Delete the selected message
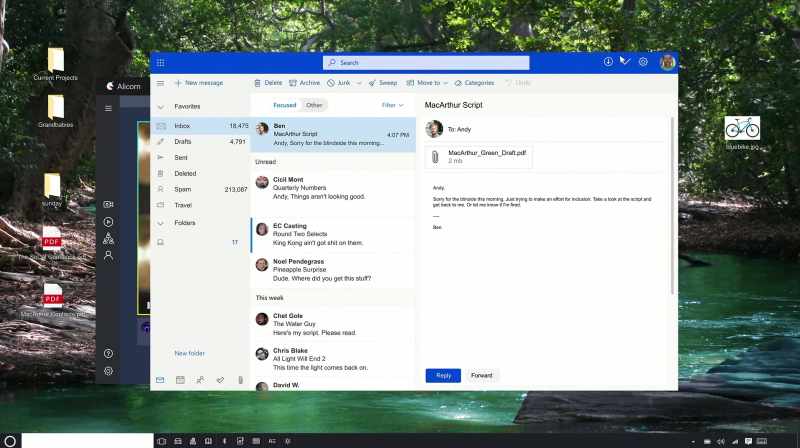The height and width of the screenshot is (448, 800). tap(268, 83)
